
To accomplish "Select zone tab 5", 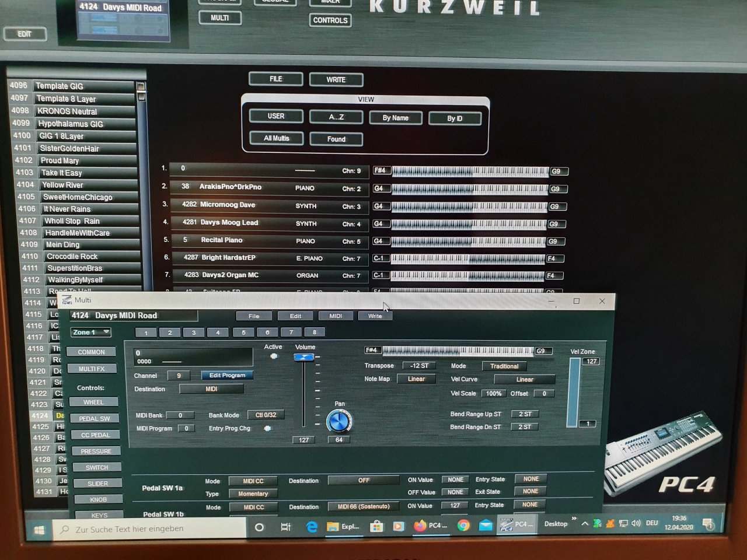I will click(243, 332).
